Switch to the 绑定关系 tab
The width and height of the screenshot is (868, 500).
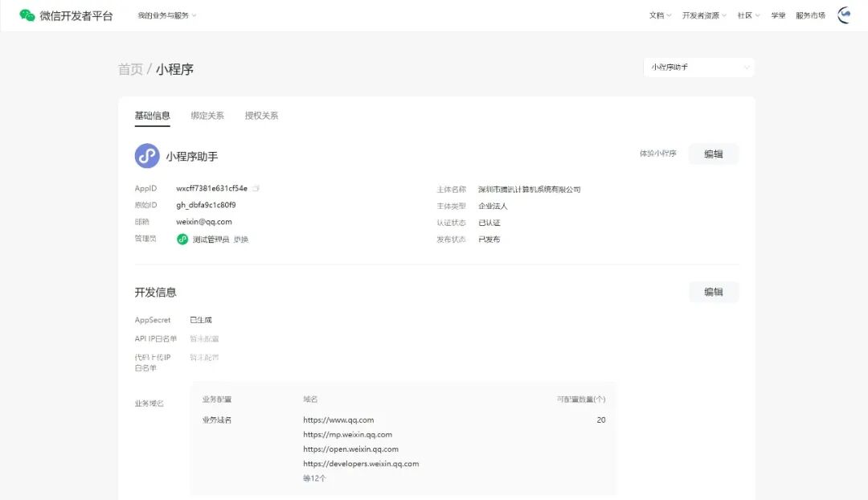click(207, 116)
